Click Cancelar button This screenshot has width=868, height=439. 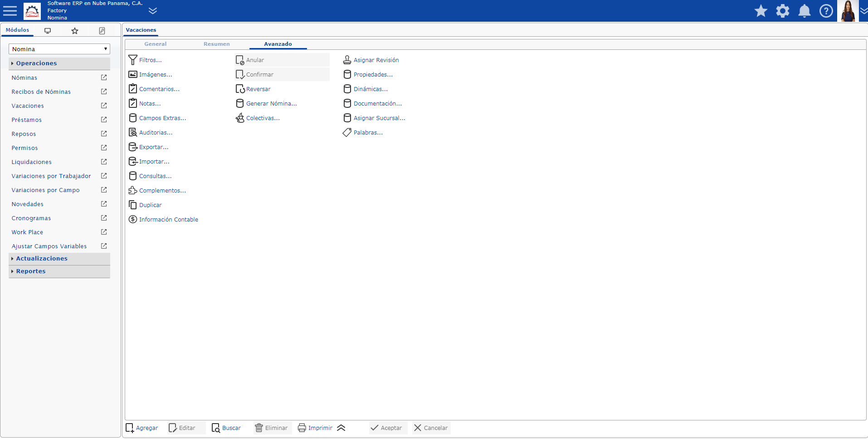tap(431, 428)
